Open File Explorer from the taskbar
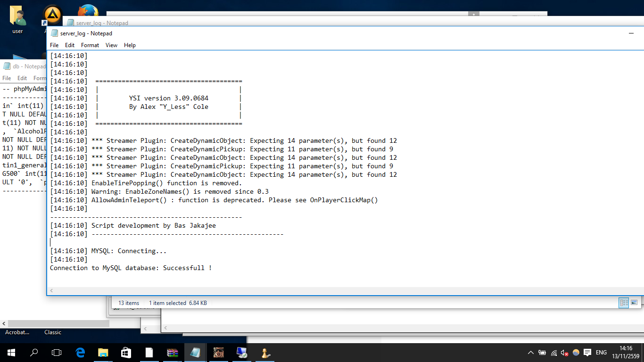644x362 pixels. [103, 352]
